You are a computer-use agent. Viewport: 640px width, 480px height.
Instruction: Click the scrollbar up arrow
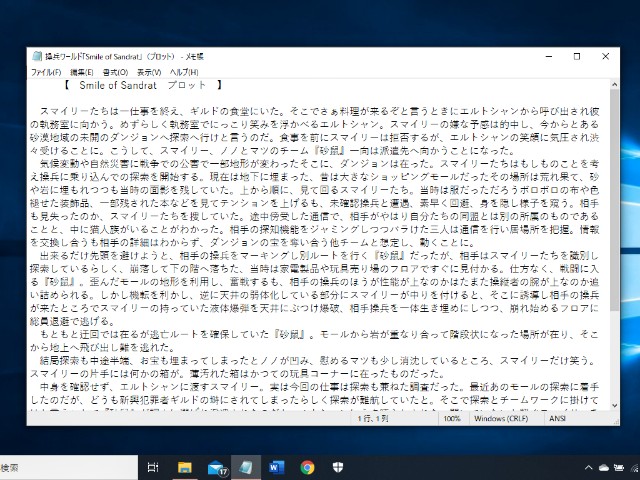click(614, 84)
